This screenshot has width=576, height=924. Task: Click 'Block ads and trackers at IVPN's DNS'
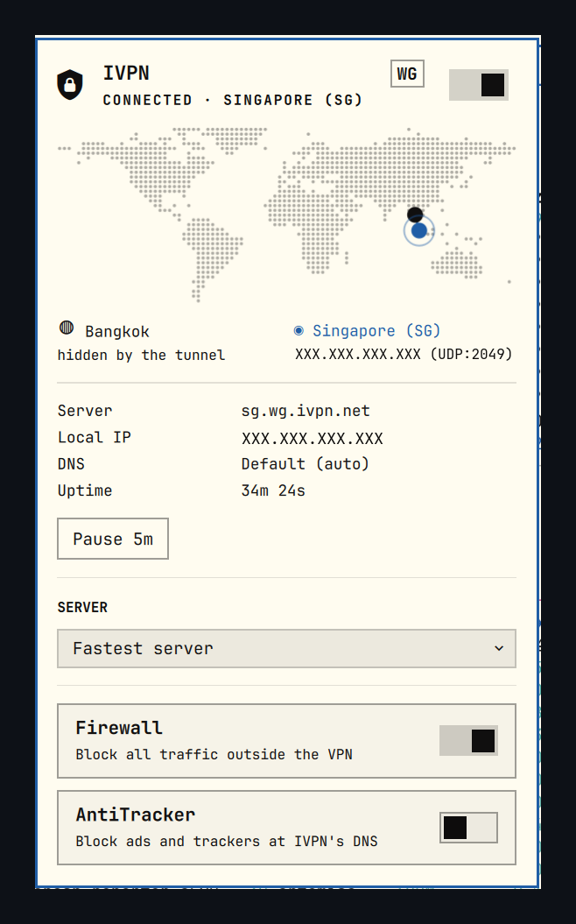[227, 841]
